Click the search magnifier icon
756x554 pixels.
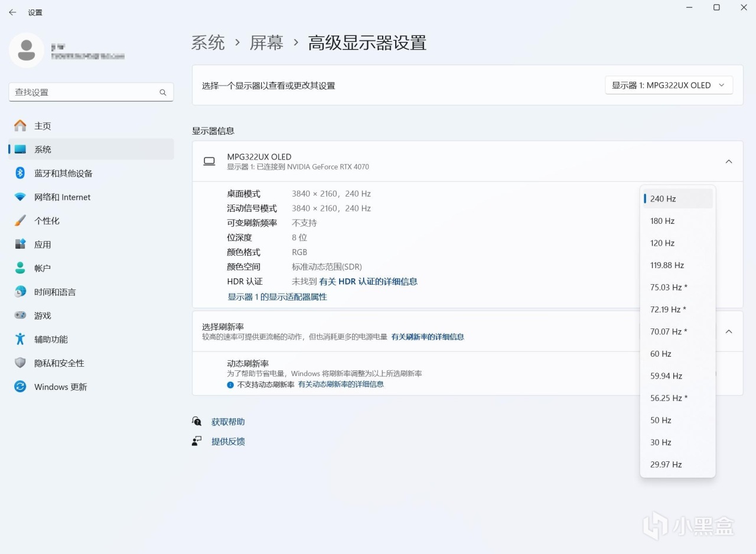tap(163, 92)
